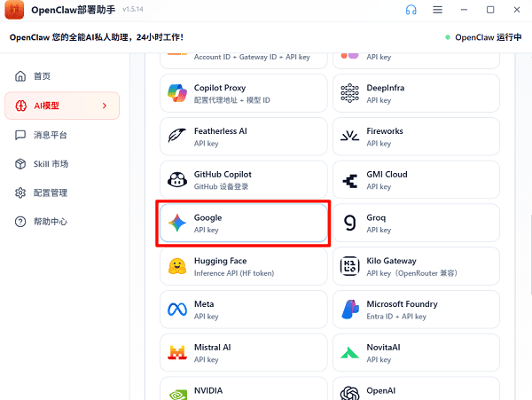Select the GMI Cloud provider card
Screen dimensions: 532x400
pos(417,180)
